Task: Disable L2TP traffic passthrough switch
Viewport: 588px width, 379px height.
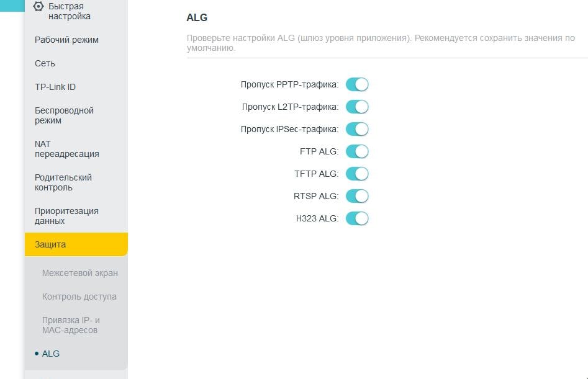Action: pos(357,107)
